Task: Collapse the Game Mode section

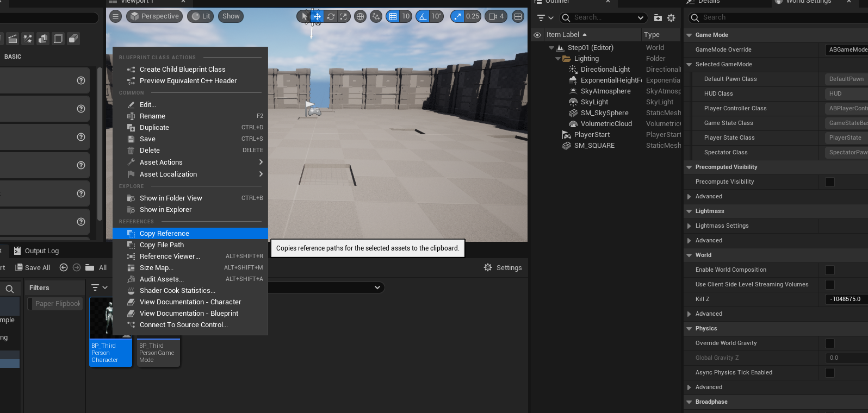Action: 689,35
